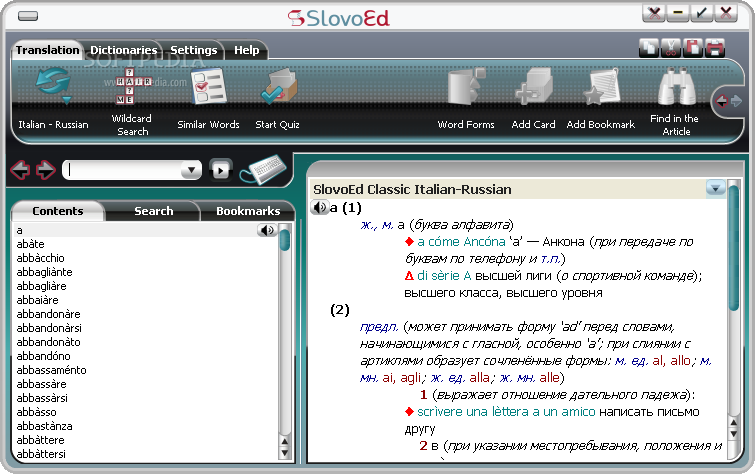Add Bookmark for current article

pos(600,99)
